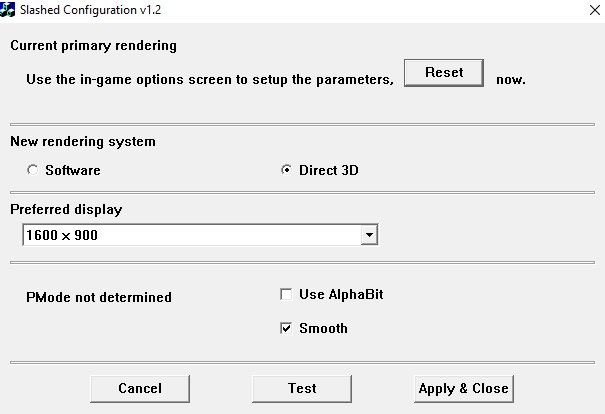Uncheck the Smooth option
Screen dimensions: 605x414
[x=287, y=328]
